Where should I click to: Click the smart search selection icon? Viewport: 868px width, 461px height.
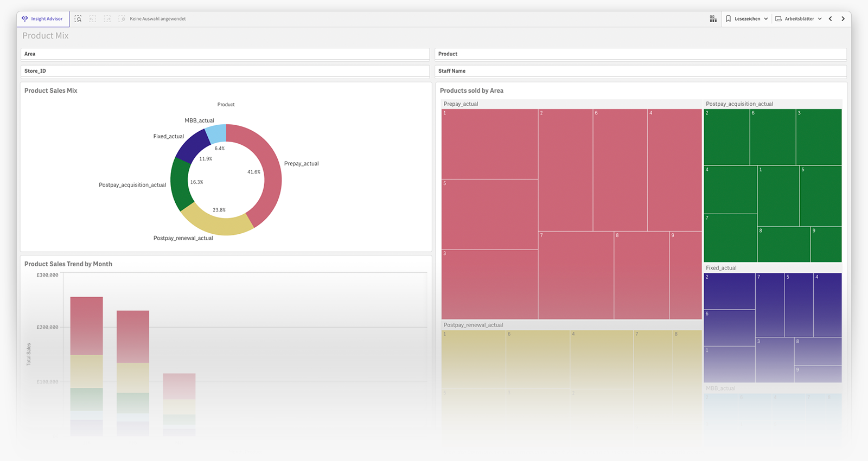(78, 19)
